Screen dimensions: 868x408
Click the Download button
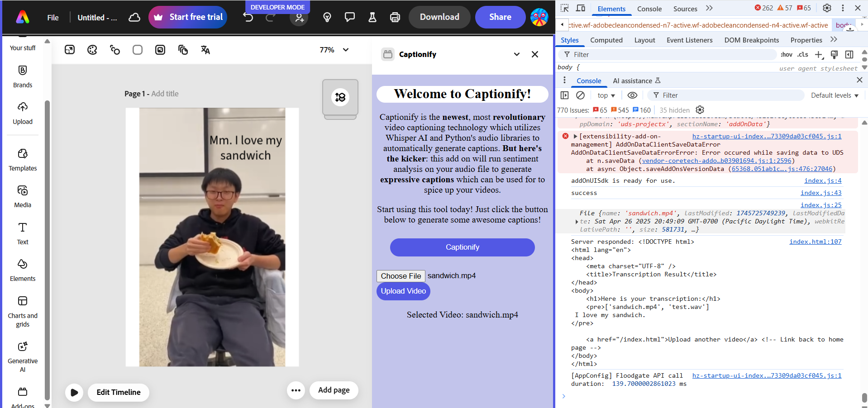pyautogui.click(x=439, y=17)
